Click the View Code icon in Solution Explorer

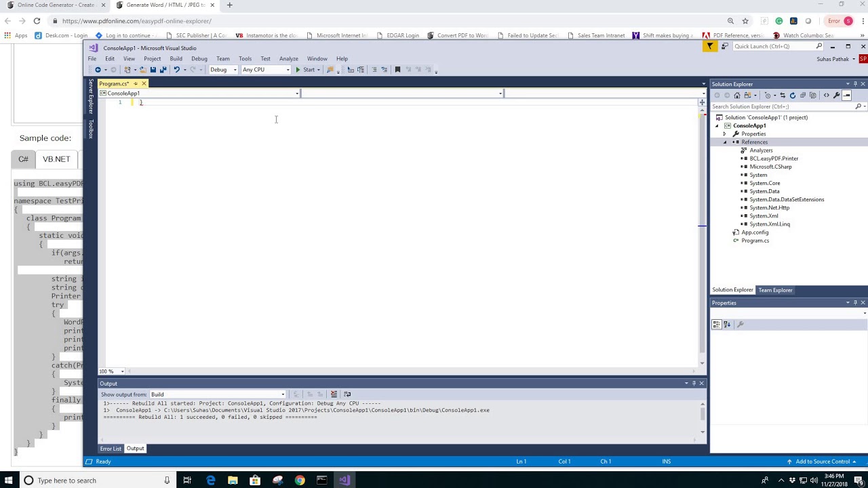(x=826, y=95)
